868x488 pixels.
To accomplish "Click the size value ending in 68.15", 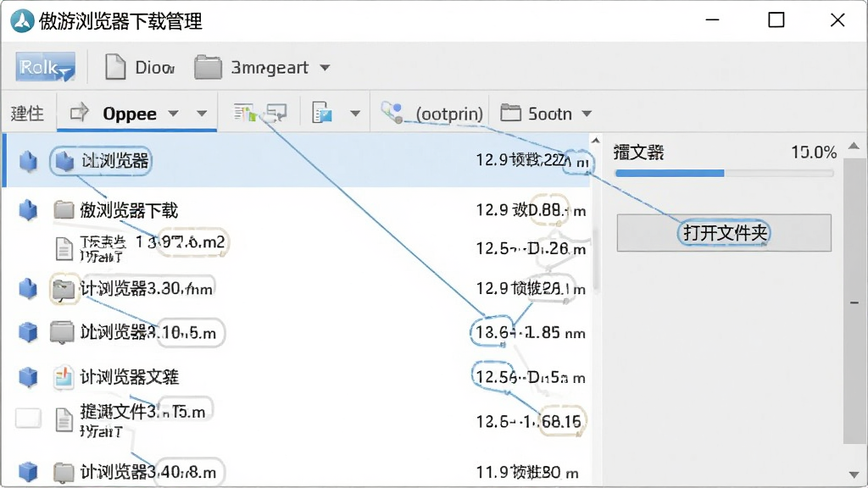I will [x=529, y=422].
